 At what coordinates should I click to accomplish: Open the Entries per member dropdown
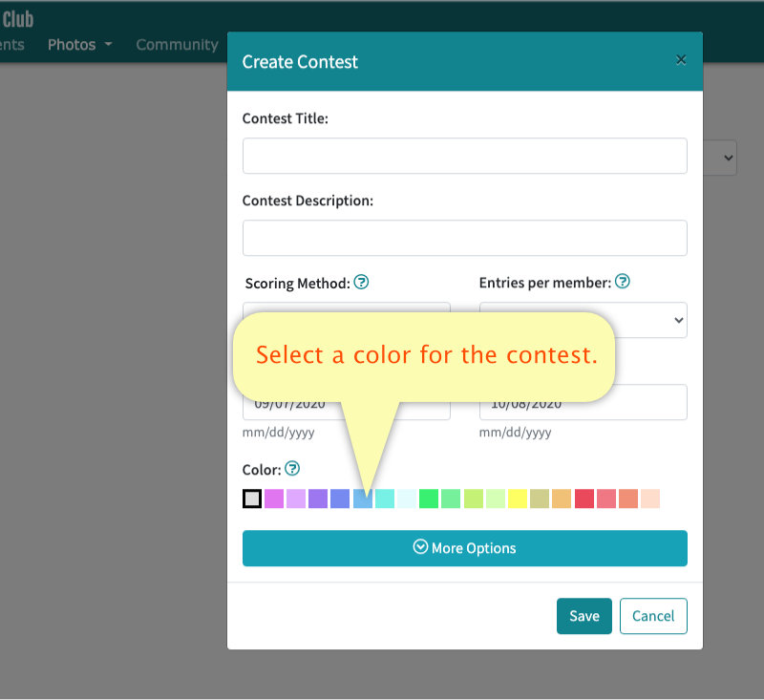584,320
